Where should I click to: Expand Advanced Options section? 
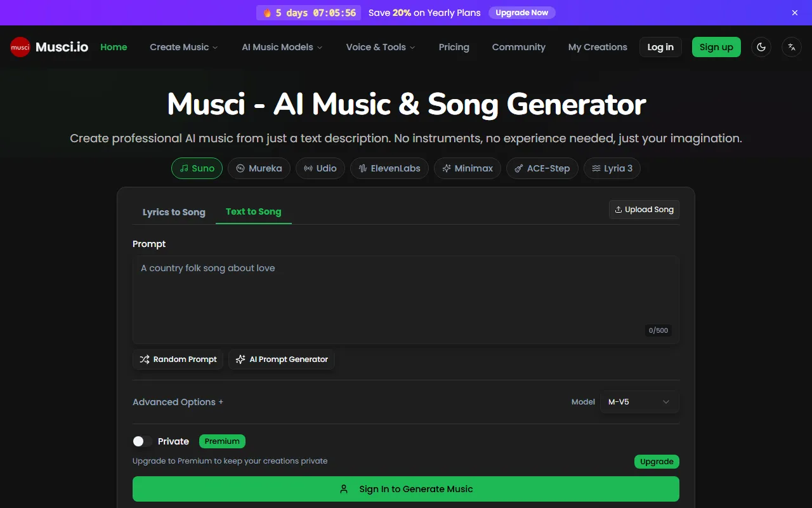pyautogui.click(x=178, y=402)
